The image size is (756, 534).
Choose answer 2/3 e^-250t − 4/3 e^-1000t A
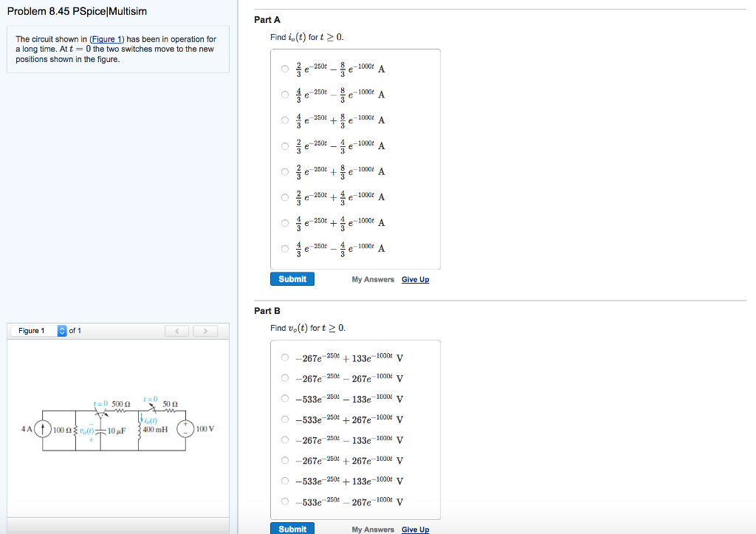(x=285, y=146)
